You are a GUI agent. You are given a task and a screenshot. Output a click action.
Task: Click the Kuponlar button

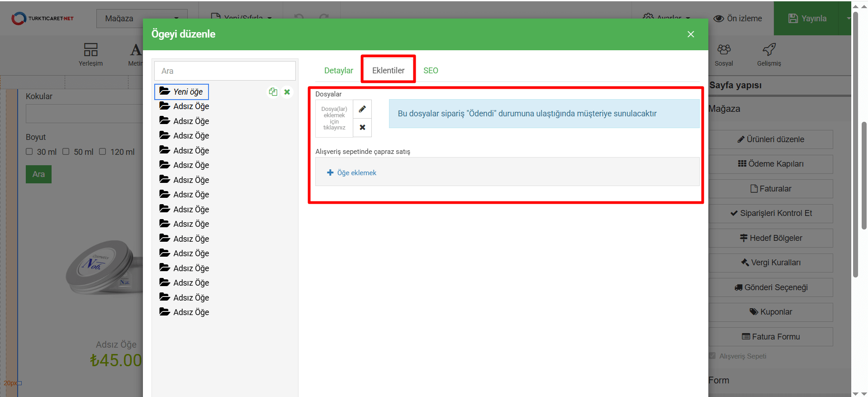[x=771, y=312]
